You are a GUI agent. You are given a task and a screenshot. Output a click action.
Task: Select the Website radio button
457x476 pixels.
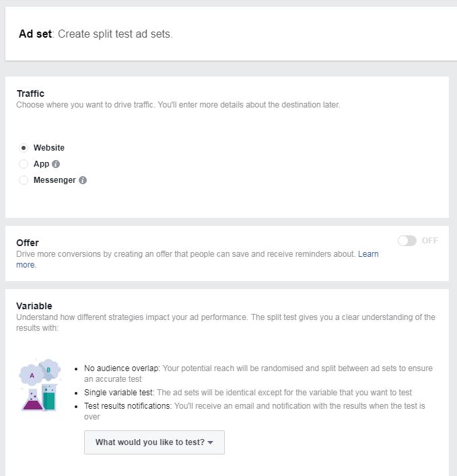[24, 148]
